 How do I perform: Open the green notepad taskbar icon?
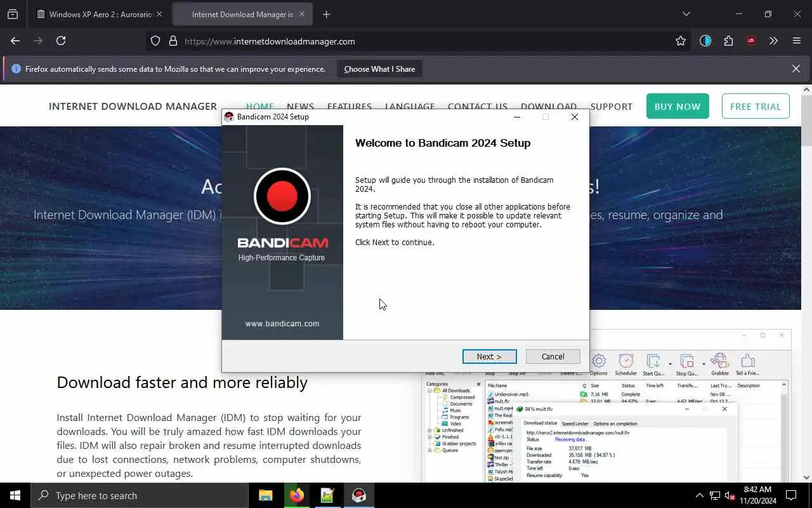(327, 495)
